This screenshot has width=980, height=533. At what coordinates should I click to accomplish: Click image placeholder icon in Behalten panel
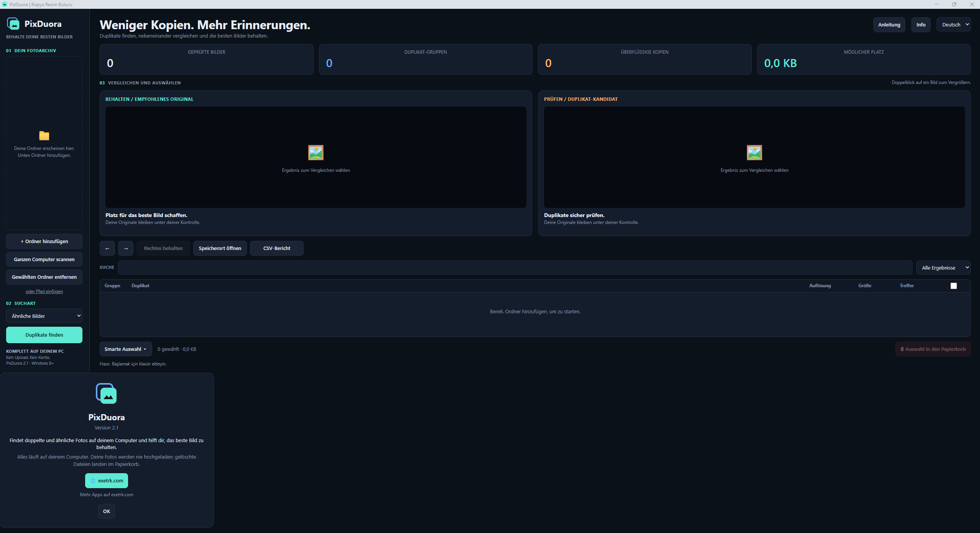point(316,153)
